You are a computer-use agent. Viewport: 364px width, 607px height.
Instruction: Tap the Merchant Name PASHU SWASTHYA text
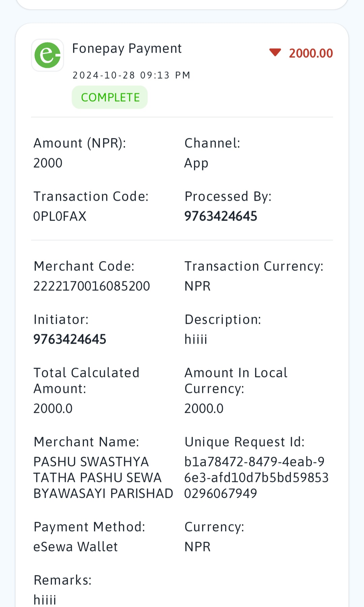103,478
